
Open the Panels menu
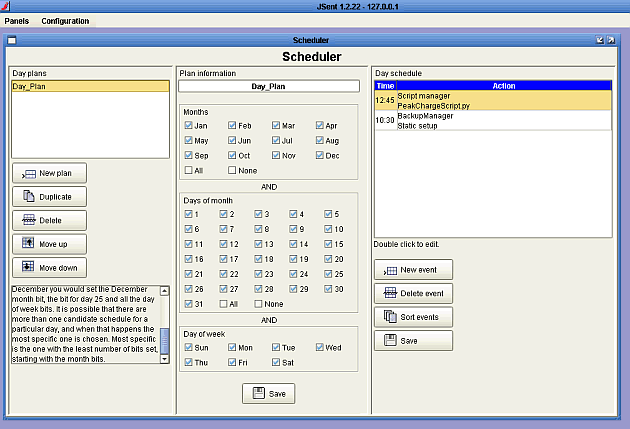coord(17,21)
